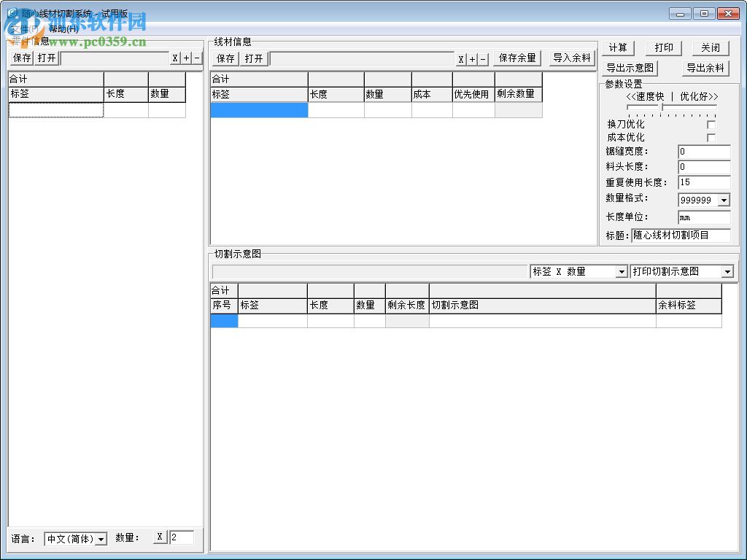Click the 导入余料 button
The image size is (747, 560).
572,58
